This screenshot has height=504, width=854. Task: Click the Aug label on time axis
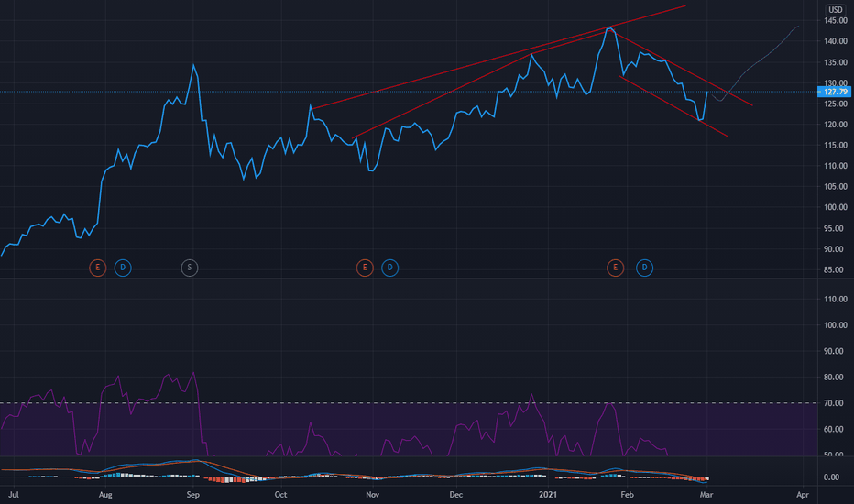pos(105,495)
